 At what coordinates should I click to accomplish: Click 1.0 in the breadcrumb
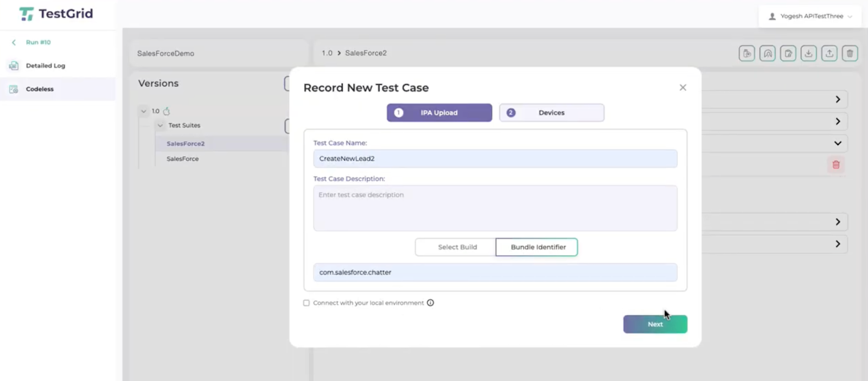(327, 53)
